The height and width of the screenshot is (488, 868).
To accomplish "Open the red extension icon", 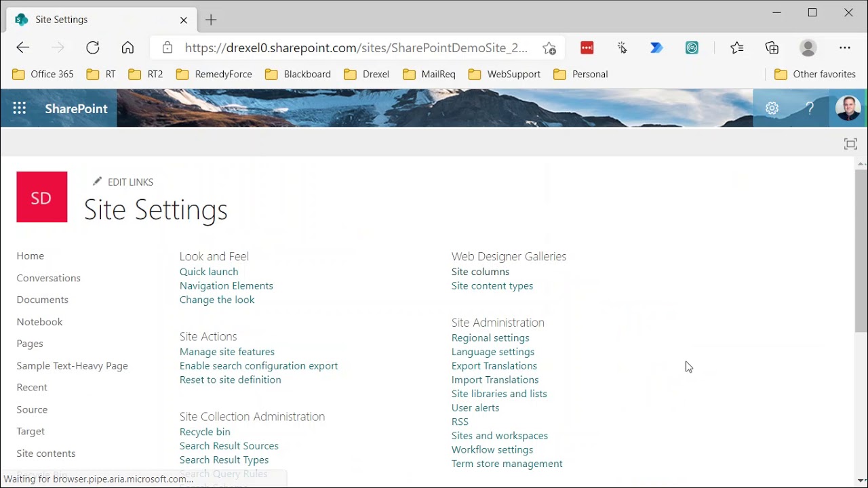I will pos(587,47).
